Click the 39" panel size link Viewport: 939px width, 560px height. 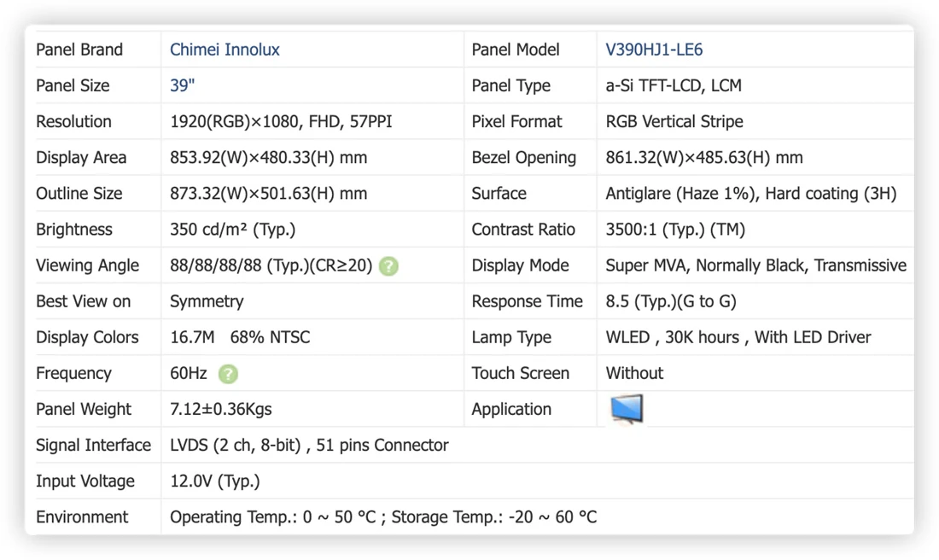coord(182,85)
